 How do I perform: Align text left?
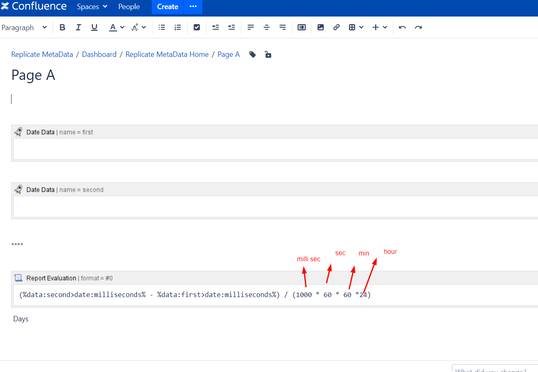click(250, 27)
